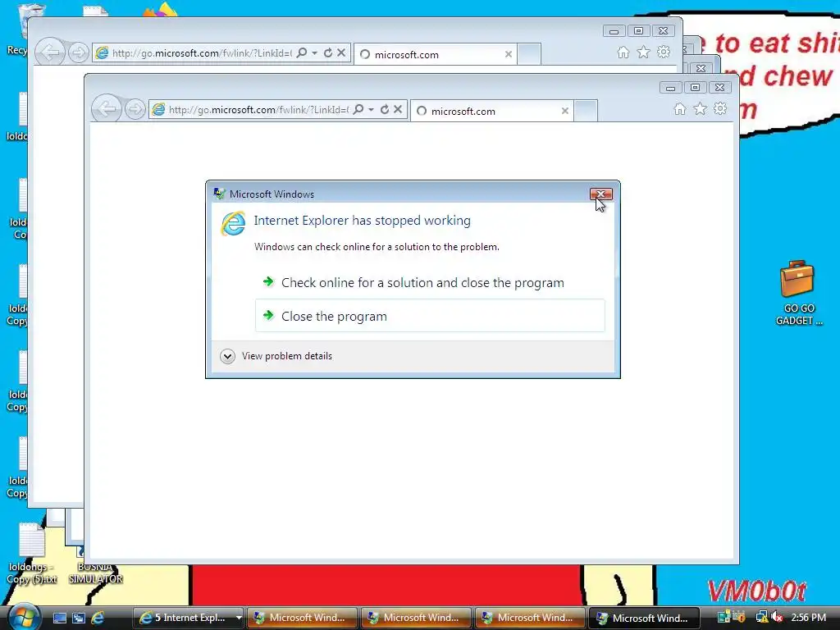Select BOSNIA SIMULATOR desktop icon label
This screenshot has height=630, width=840.
(95, 573)
